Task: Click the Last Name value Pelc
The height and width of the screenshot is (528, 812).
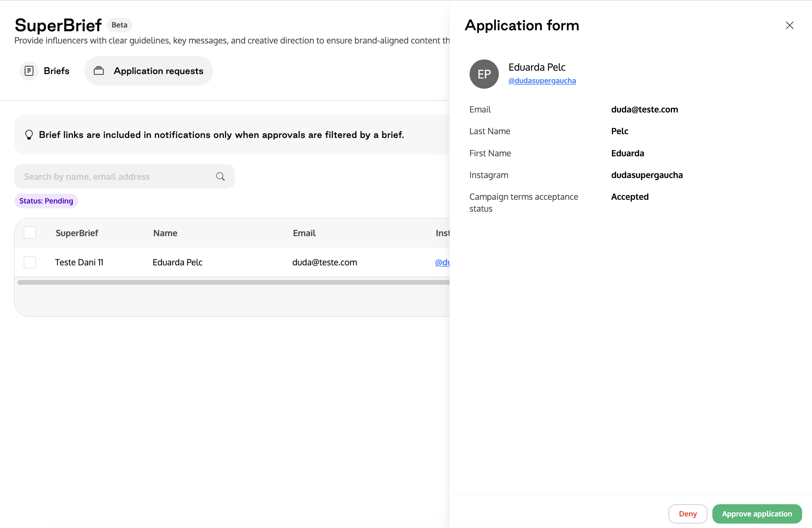Action: pos(620,131)
